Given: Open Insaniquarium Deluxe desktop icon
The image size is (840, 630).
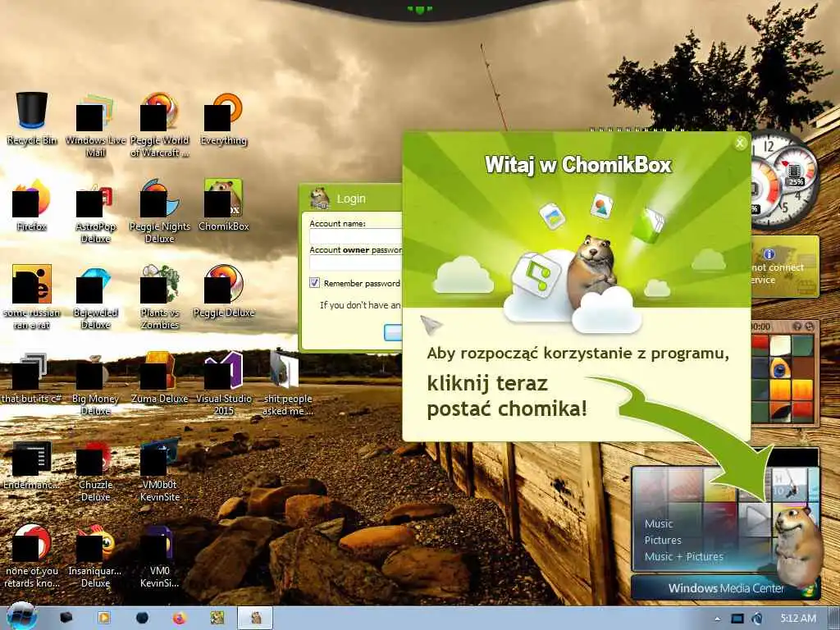Looking at the screenshot, I should point(95,556).
